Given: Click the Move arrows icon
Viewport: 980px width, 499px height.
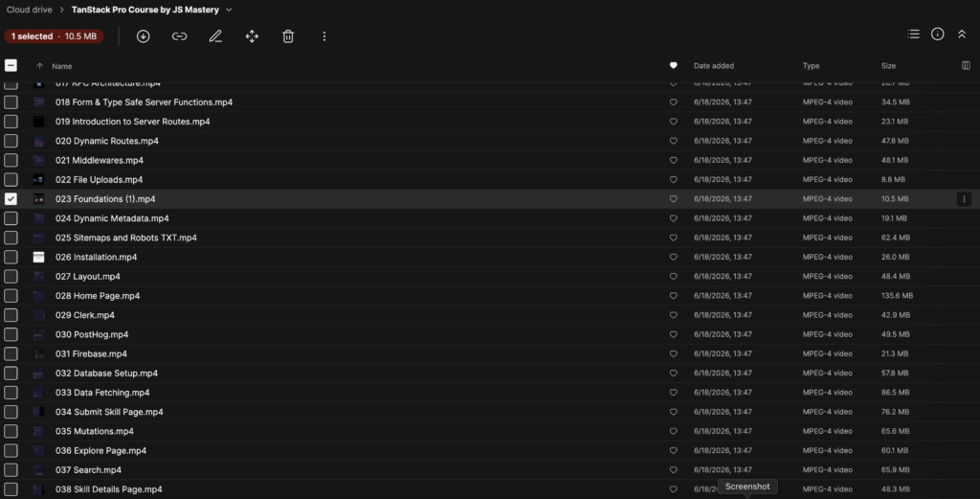Looking at the screenshot, I should [x=252, y=36].
